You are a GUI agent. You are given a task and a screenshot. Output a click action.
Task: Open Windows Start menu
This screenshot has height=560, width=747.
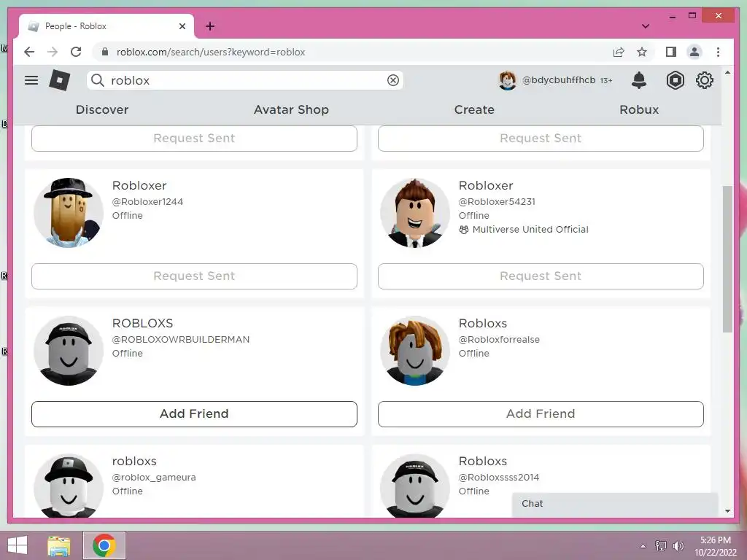[x=18, y=545]
